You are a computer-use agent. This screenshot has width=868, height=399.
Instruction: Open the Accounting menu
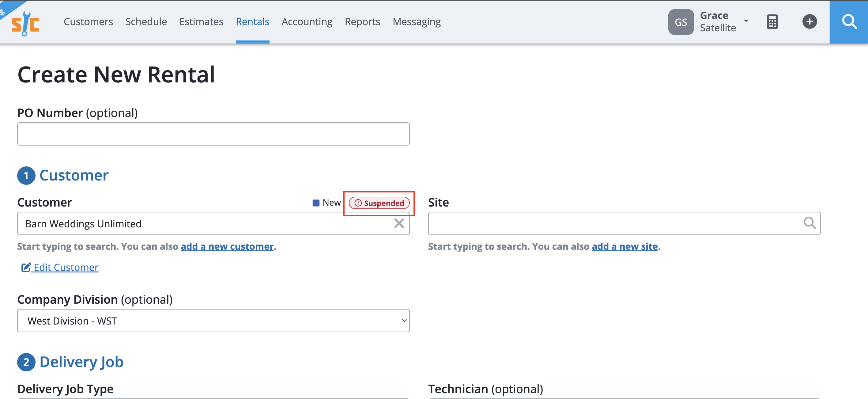(307, 22)
